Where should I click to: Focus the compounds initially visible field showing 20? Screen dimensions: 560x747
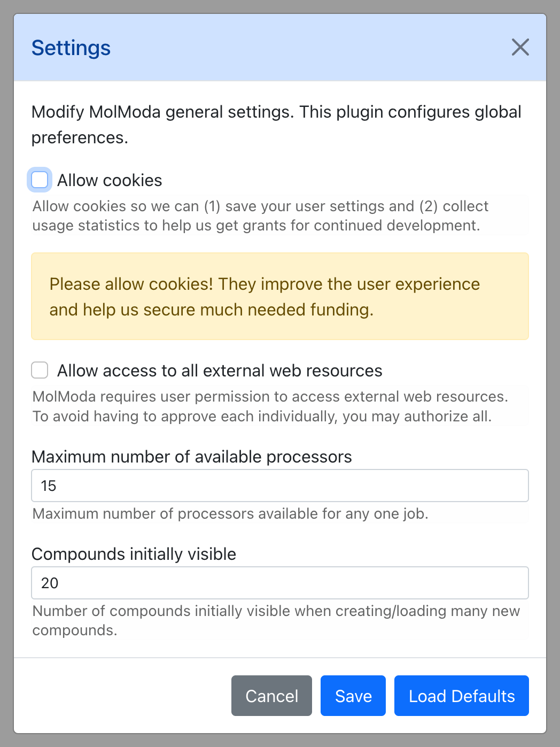tap(280, 583)
